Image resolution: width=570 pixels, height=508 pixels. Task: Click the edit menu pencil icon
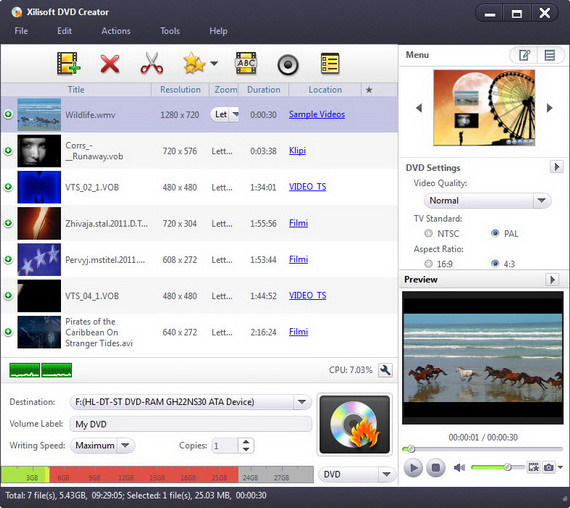click(524, 55)
